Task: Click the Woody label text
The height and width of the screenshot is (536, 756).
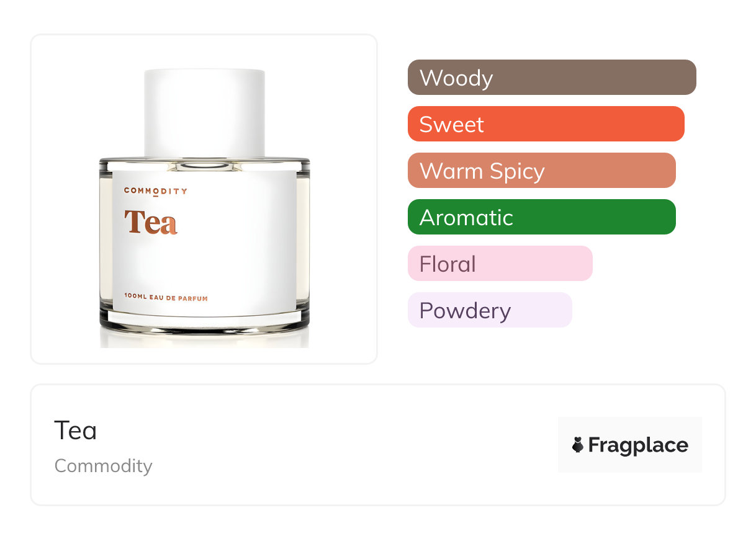Action: pyautogui.click(x=456, y=78)
